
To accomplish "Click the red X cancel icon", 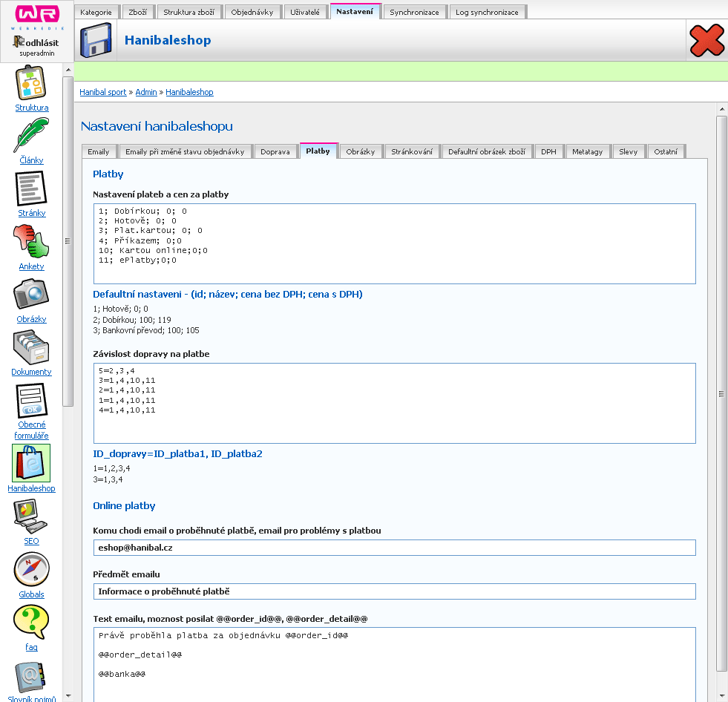I will (706, 40).
